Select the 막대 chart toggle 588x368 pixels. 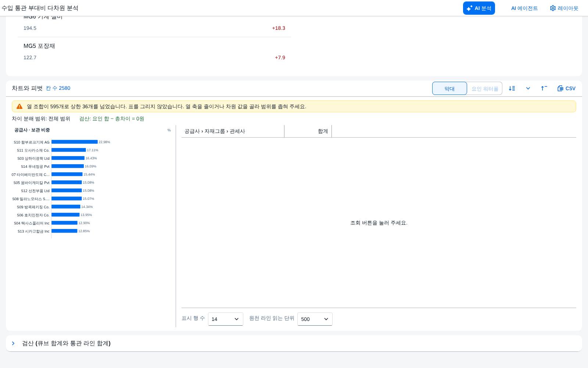449,88
